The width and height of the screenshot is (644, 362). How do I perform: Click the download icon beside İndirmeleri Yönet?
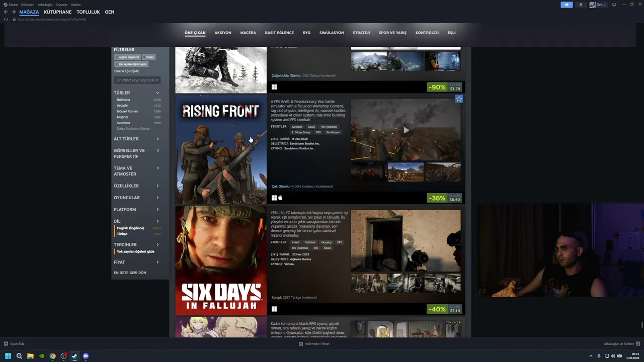pyautogui.click(x=301, y=344)
